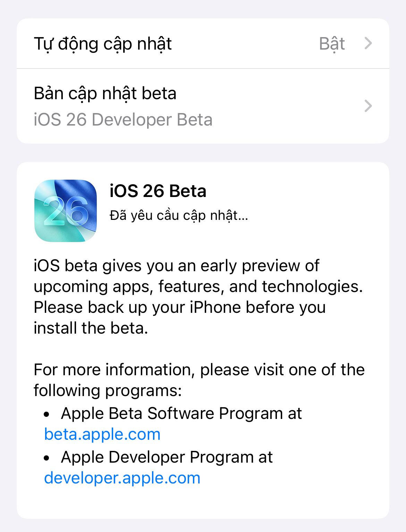Open the beta.apple.com link
406x532 pixels.
(102, 434)
